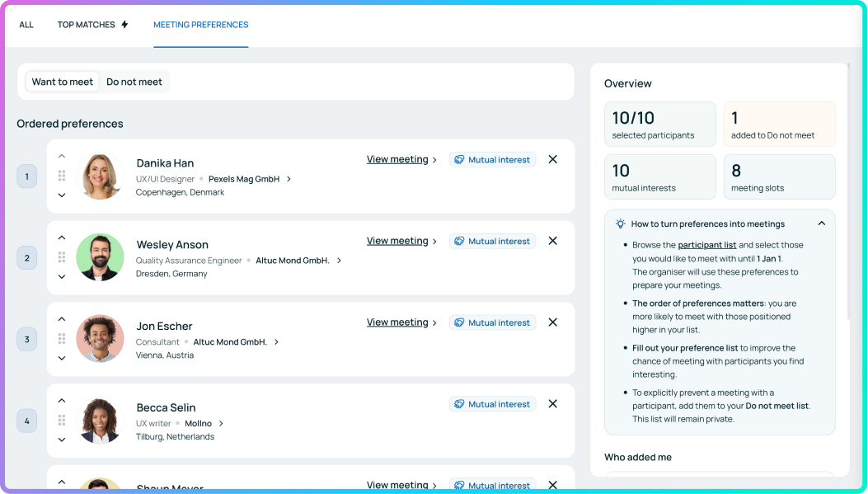868x494 pixels.
Task: Click the name Wesley Anson
Action: click(x=172, y=244)
